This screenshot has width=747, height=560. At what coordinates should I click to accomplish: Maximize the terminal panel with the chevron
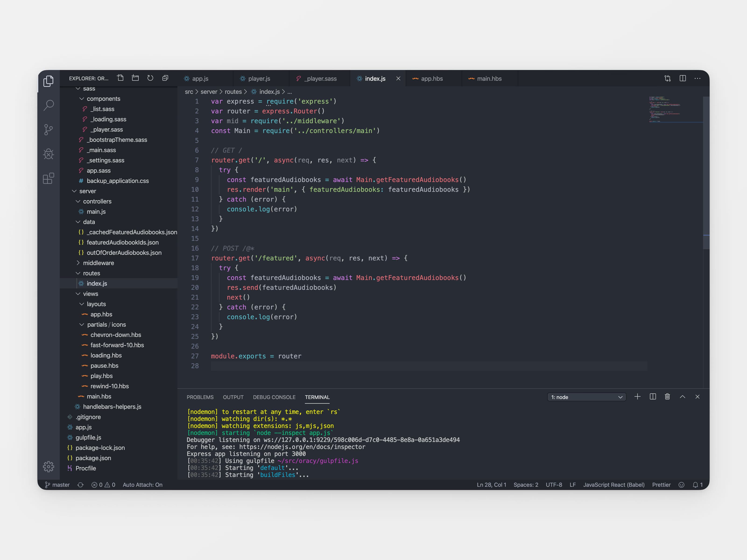tap(683, 397)
